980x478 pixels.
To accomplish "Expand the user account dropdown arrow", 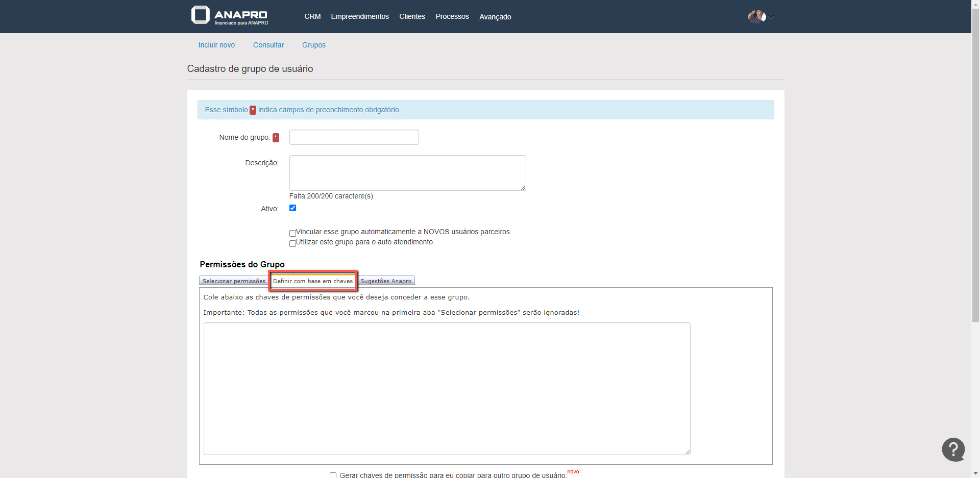I will (772, 17).
